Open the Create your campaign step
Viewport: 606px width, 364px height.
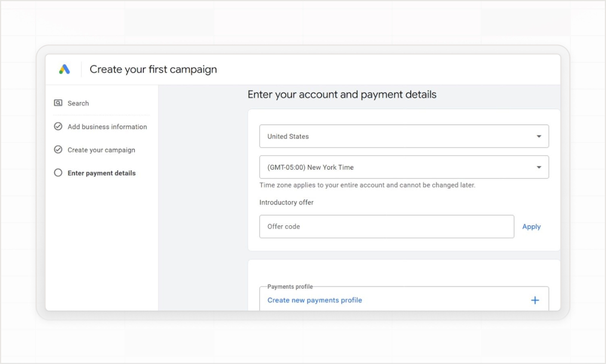(x=101, y=150)
